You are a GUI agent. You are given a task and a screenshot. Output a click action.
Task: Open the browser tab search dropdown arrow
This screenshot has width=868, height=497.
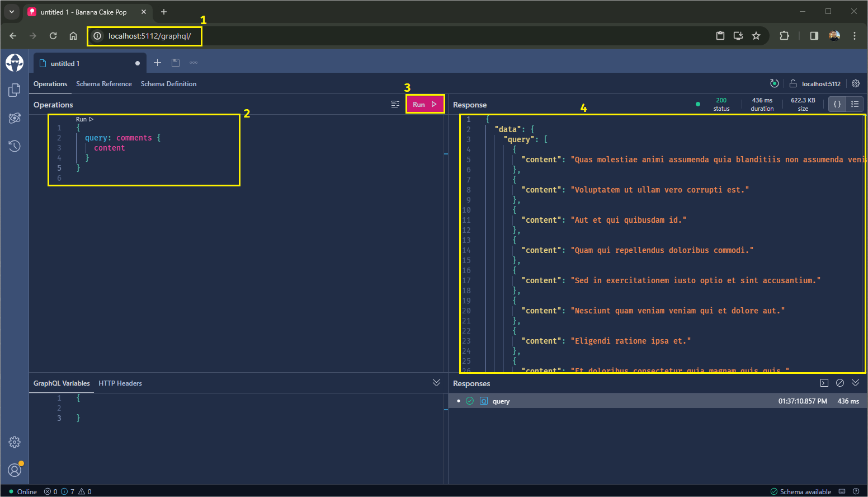11,12
